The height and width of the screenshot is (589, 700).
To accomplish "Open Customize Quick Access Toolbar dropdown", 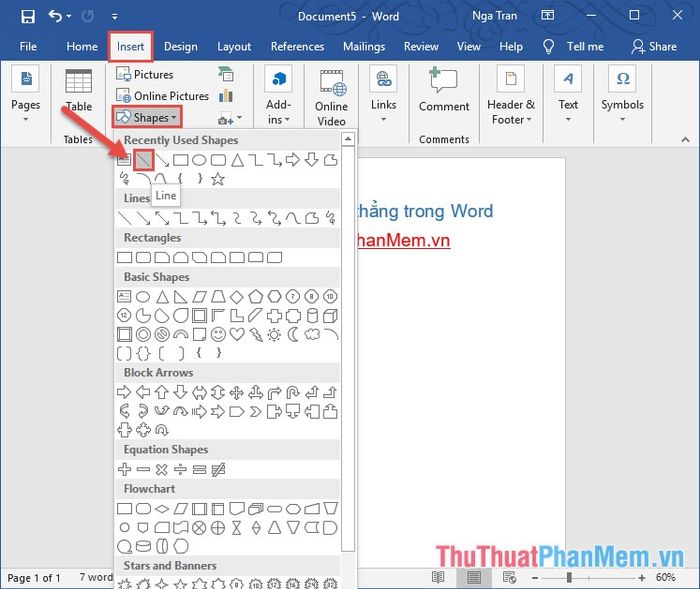I will pyautogui.click(x=115, y=17).
